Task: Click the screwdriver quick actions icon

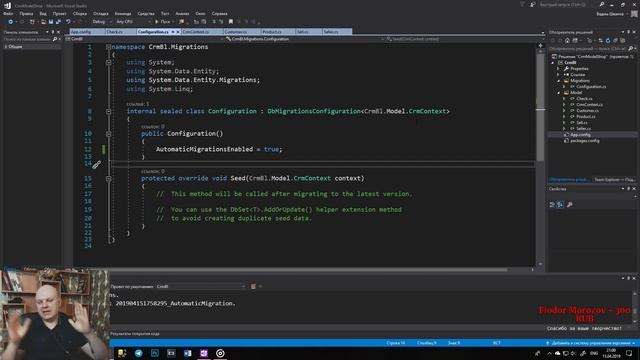Action: (x=96, y=165)
